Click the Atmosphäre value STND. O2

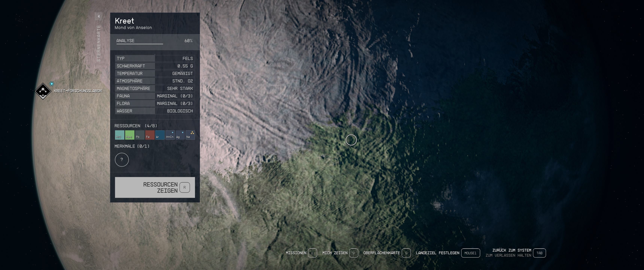tap(183, 81)
